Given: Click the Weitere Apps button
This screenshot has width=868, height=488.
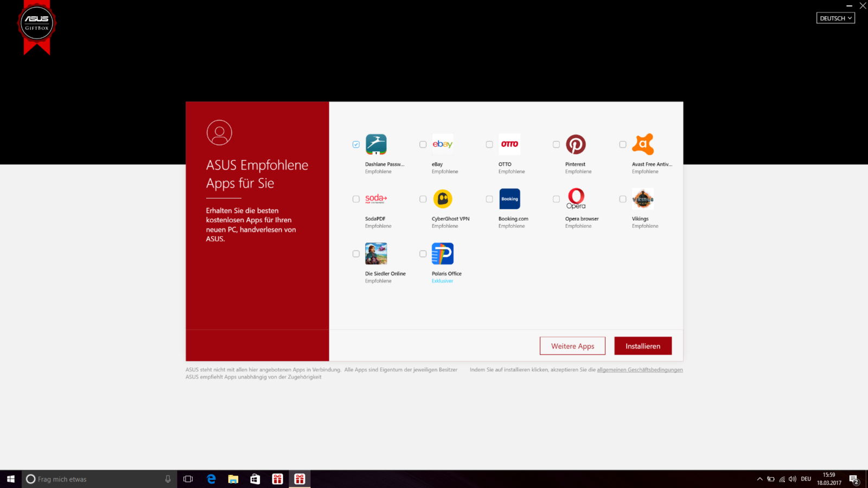Looking at the screenshot, I should [x=572, y=346].
